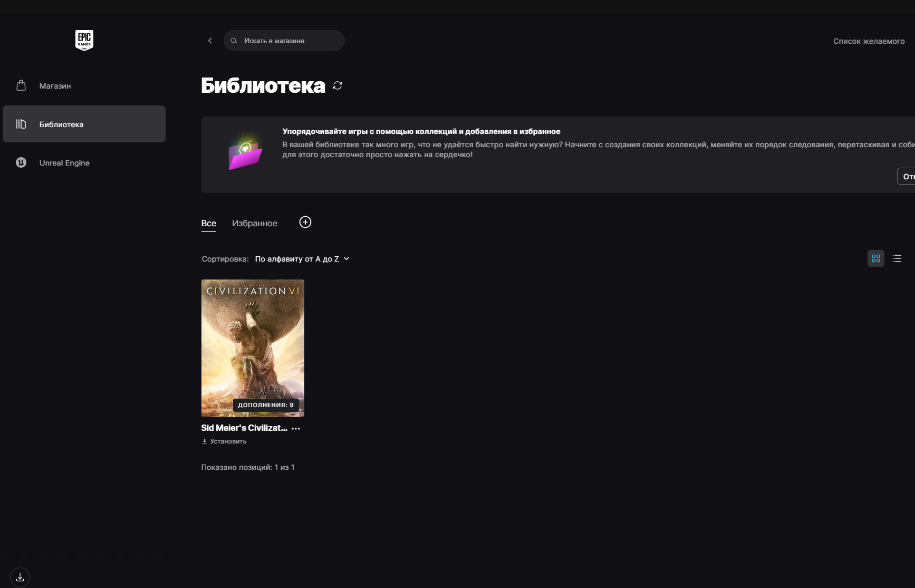Switch to list view layout
This screenshot has width=915, height=588.
[x=897, y=258]
